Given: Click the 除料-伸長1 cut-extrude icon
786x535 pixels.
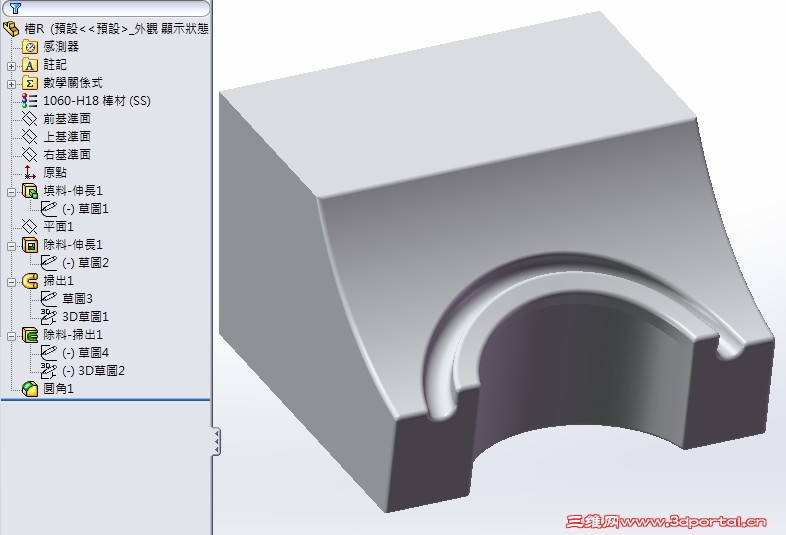Looking at the screenshot, I should [30, 245].
